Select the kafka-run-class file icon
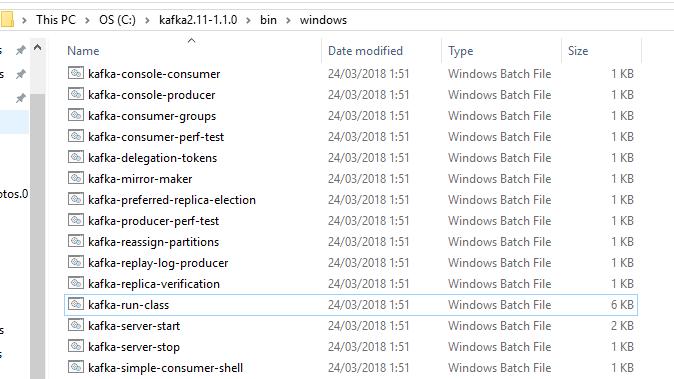This screenshot has height=379, width=674. 76,304
